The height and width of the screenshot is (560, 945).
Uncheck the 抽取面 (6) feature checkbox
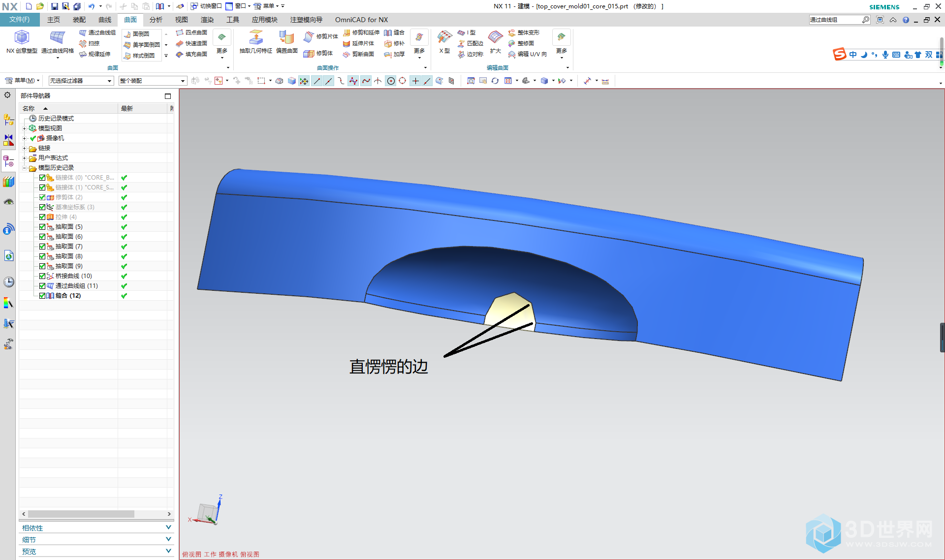pyautogui.click(x=42, y=237)
